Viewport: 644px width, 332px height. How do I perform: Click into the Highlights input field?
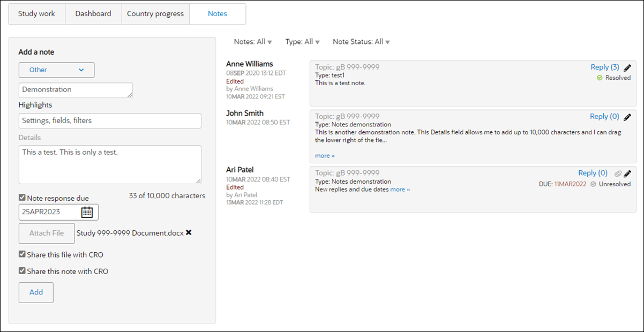110,120
